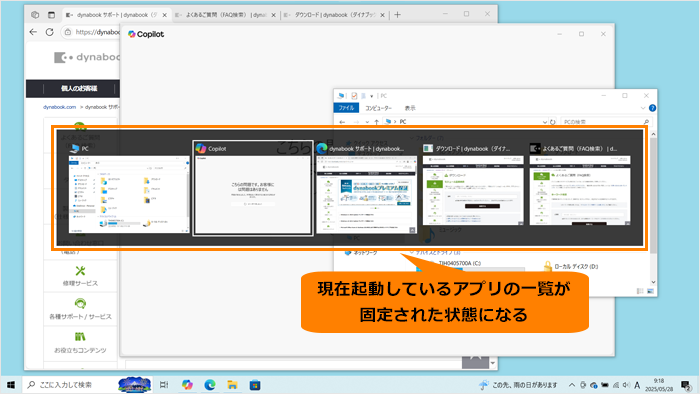Click the Properties icon in Explorer title bar
Viewport: 700px width, 394px height.
pyautogui.click(x=354, y=95)
